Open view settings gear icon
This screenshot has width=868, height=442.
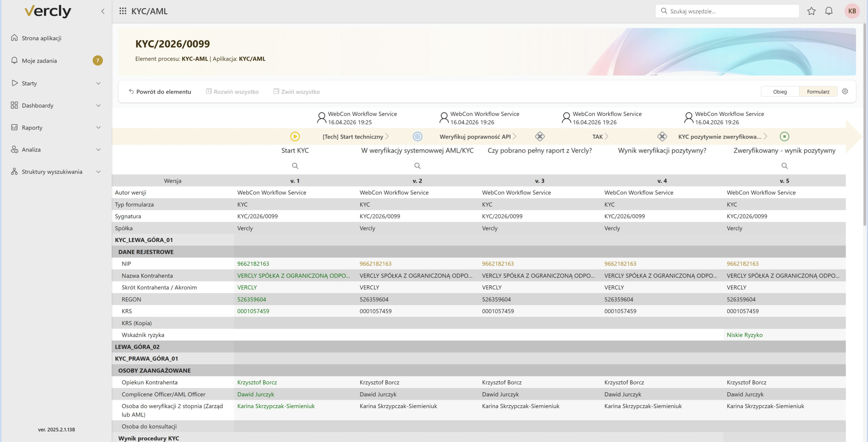[x=845, y=92]
